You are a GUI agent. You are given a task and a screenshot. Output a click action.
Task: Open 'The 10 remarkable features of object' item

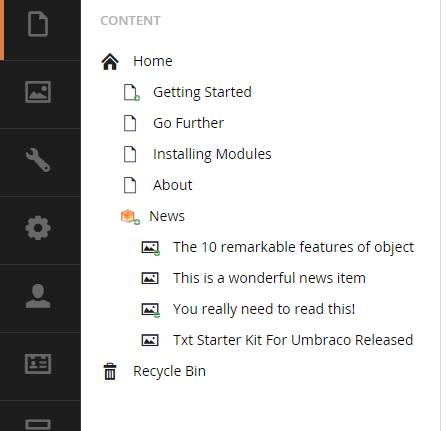(x=293, y=247)
